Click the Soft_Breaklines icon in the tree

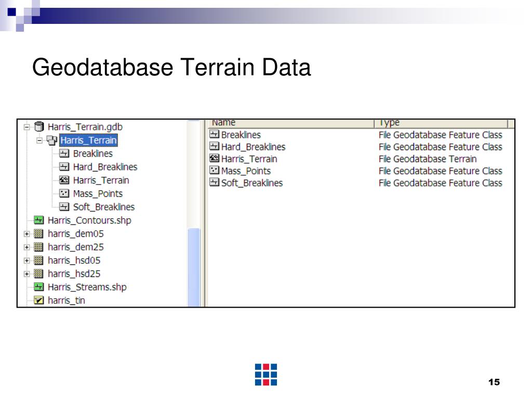click(x=64, y=207)
